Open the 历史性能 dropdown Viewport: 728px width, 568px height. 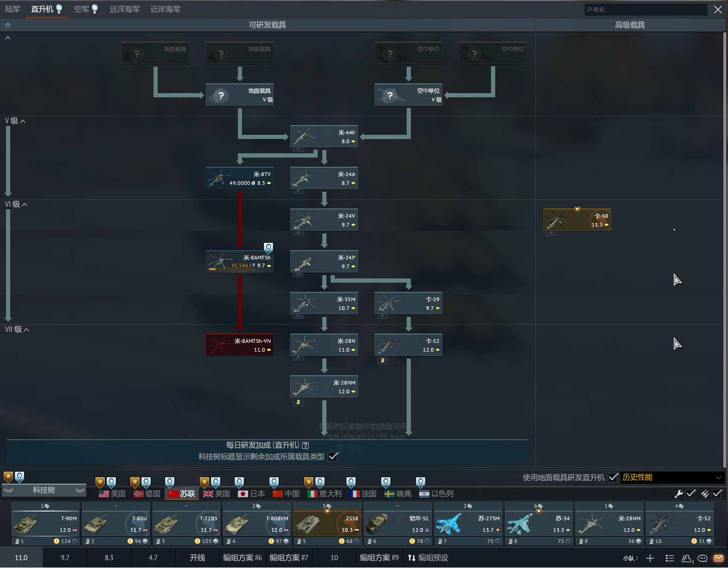[672, 477]
